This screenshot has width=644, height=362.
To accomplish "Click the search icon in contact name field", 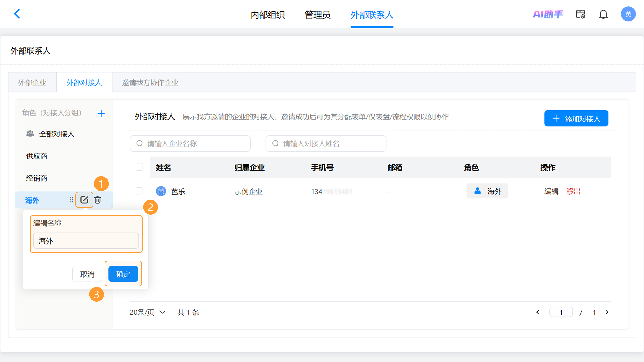I will click(275, 143).
